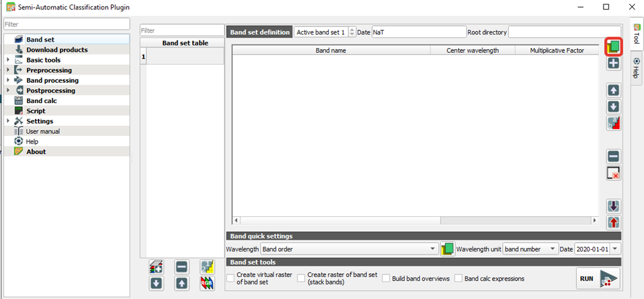Screen dimensions: 644x299
Task: Click the green layer icon beside Wavelength dropdown
Action: pyautogui.click(x=447, y=249)
